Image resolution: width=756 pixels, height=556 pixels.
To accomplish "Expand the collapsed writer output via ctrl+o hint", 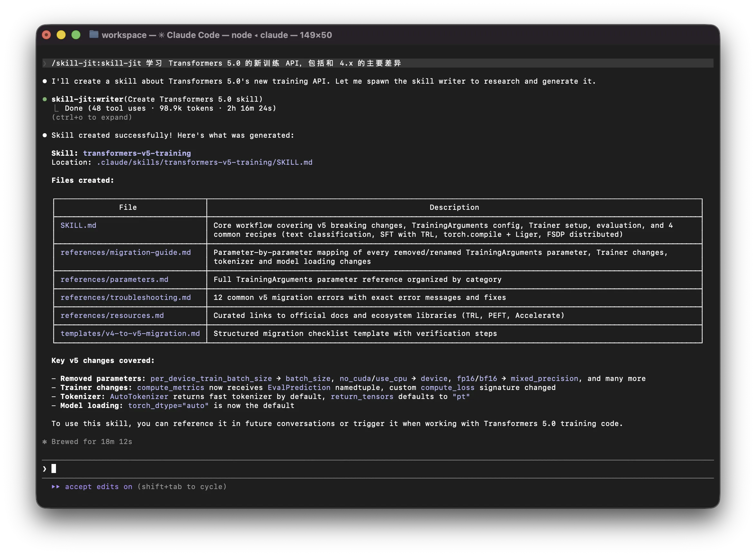I will coord(92,117).
